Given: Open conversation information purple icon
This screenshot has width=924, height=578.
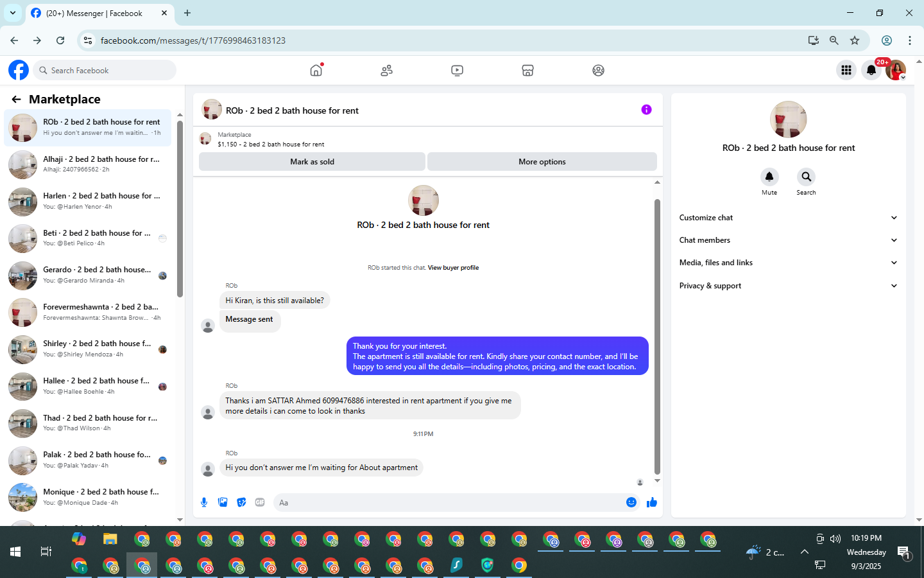Looking at the screenshot, I should pyautogui.click(x=646, y=110).
